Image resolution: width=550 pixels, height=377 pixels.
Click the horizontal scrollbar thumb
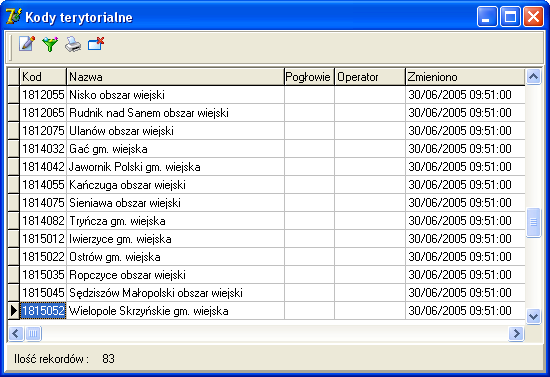tap(33, 334)
